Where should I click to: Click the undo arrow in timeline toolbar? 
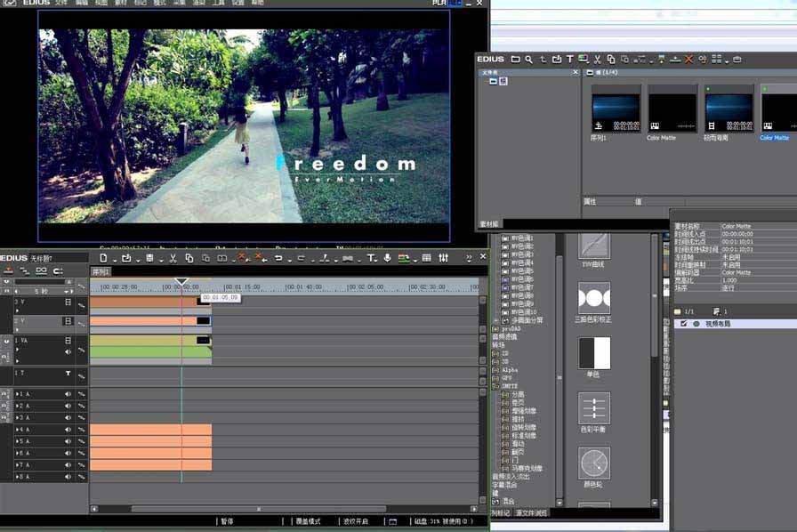point(278,258)
